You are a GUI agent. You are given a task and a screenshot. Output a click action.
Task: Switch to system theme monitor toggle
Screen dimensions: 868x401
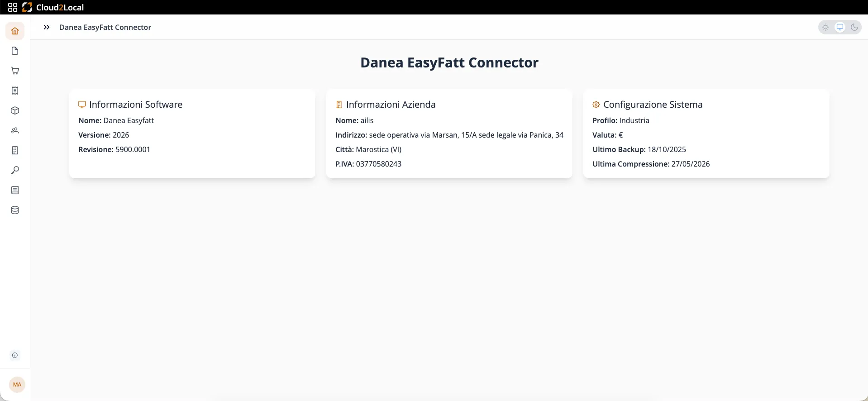click(x=840, y=27)
